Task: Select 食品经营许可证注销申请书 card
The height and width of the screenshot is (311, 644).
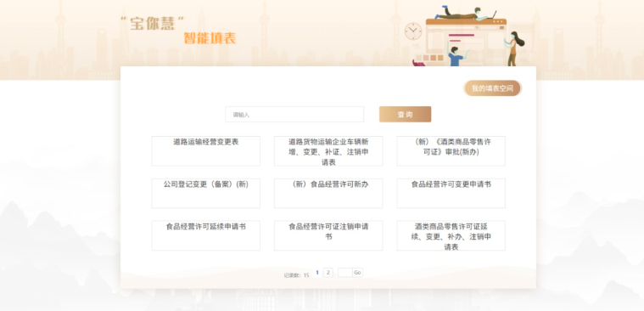Action: 328,235
